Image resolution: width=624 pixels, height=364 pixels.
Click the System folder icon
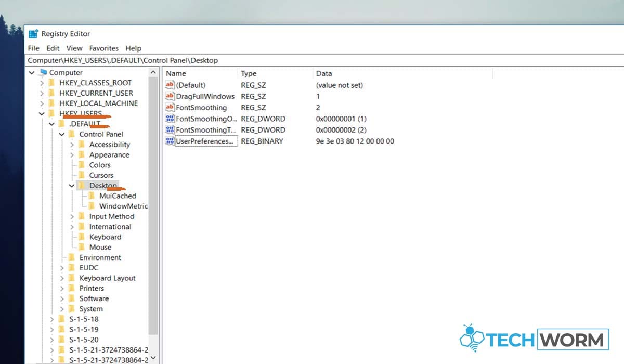tap(72, 309)
